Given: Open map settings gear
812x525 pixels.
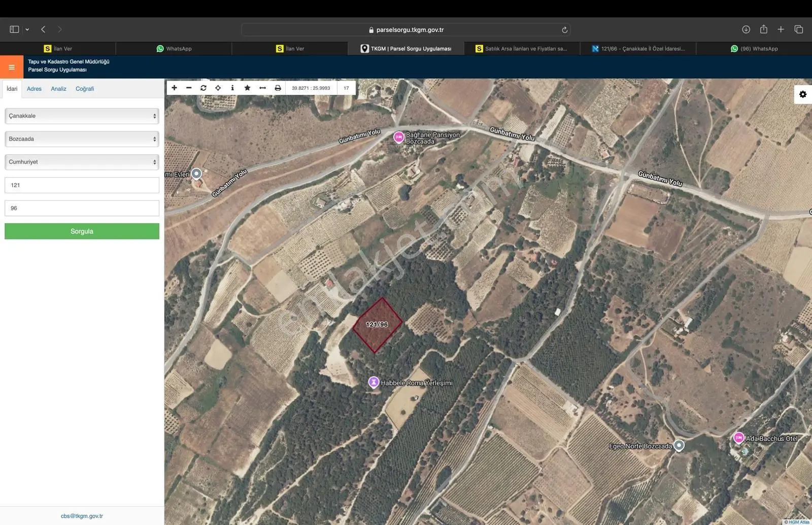Looking at the screenshot, I should tap(803, 94).
